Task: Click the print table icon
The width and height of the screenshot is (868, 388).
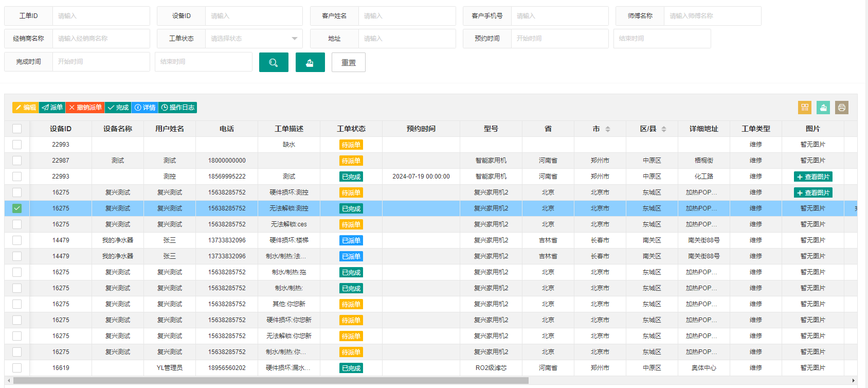Action: click(x=842, y=108)
